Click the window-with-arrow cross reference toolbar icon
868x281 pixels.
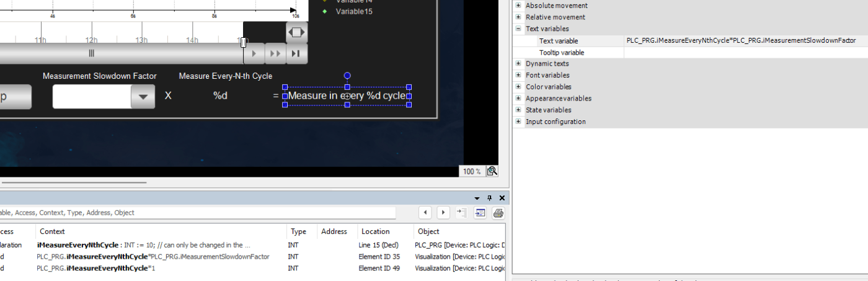480,213
